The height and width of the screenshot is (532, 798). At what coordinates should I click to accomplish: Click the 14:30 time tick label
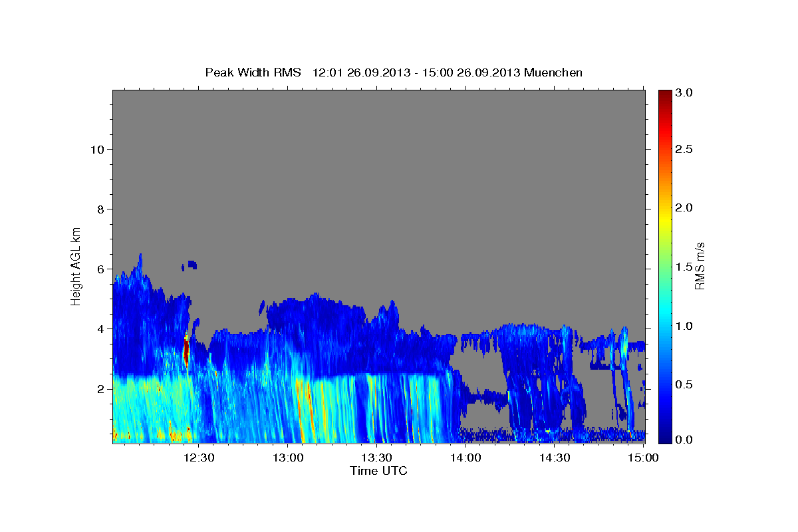click(x=554, y=458)
